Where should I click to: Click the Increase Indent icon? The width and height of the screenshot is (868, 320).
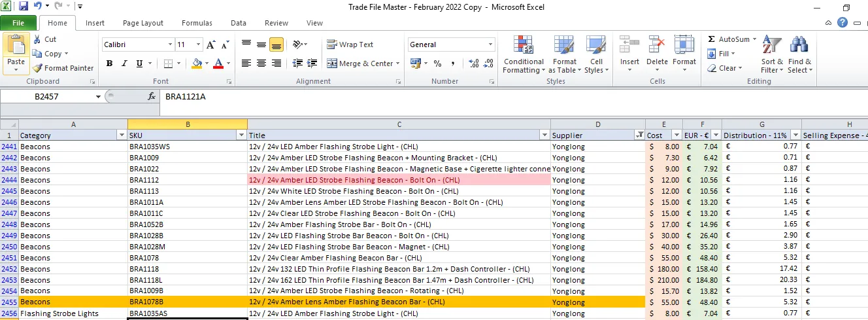pos(313,63)
